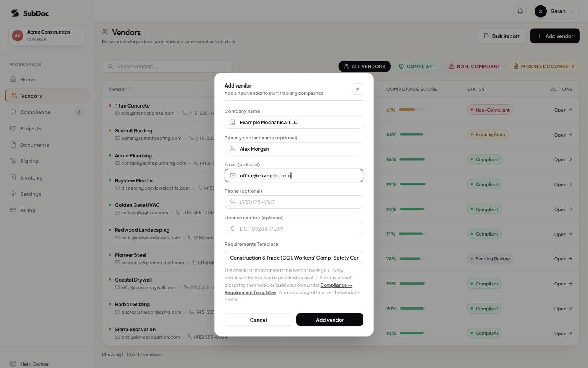Focus the Phone input field

coord(294,202)
